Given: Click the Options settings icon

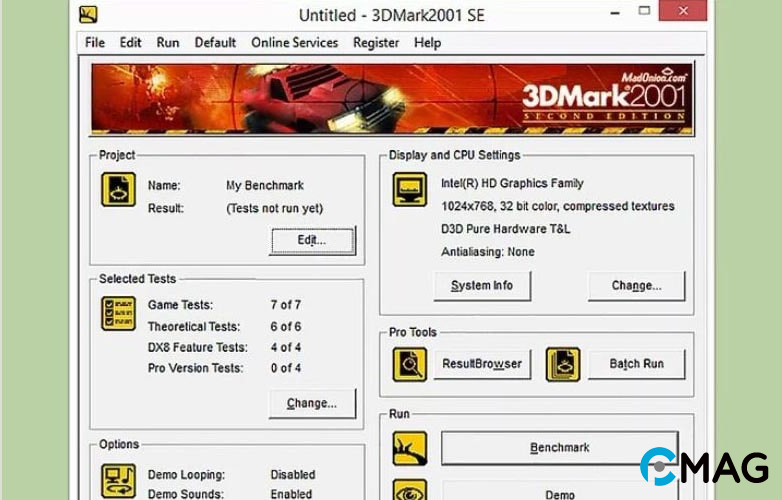Looking at the screenshot, I should pyautogui.click(x=118, y=480).
